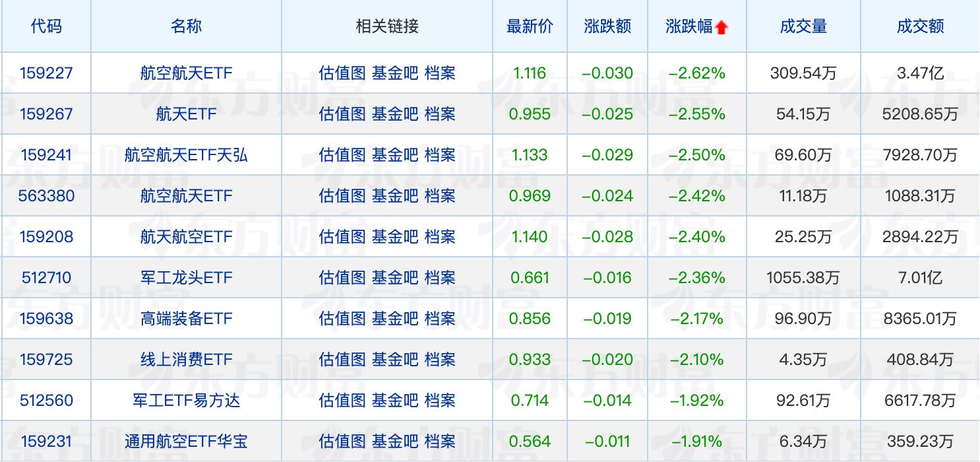
Task: Open 估值图 for 航空航天ETF天弘
Action: point(342,155)
